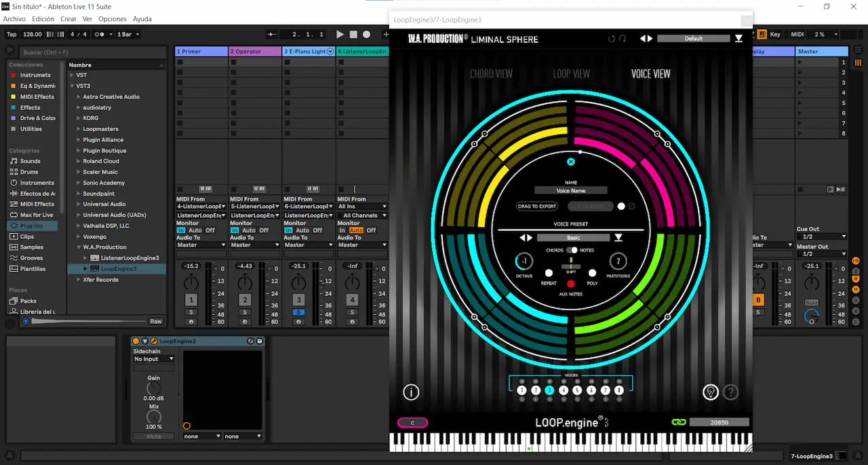Click the 20850 seed value field
The height and width of the screenshot is (465, 868).
[x=719, y=422]
